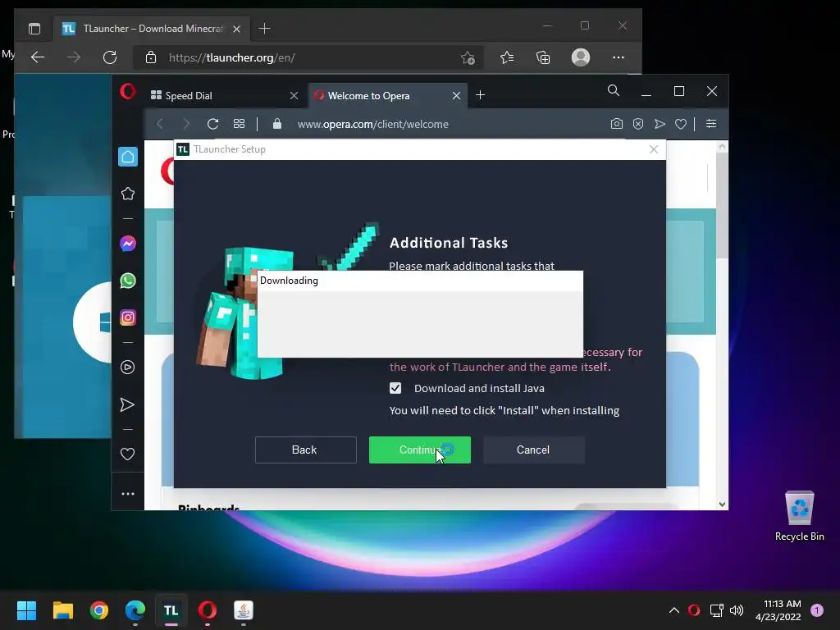Open three-dot sidebar setup in Opera
The width and height of the screenshot is (840, 630).
pyautogui.click(x=127, y=494)
